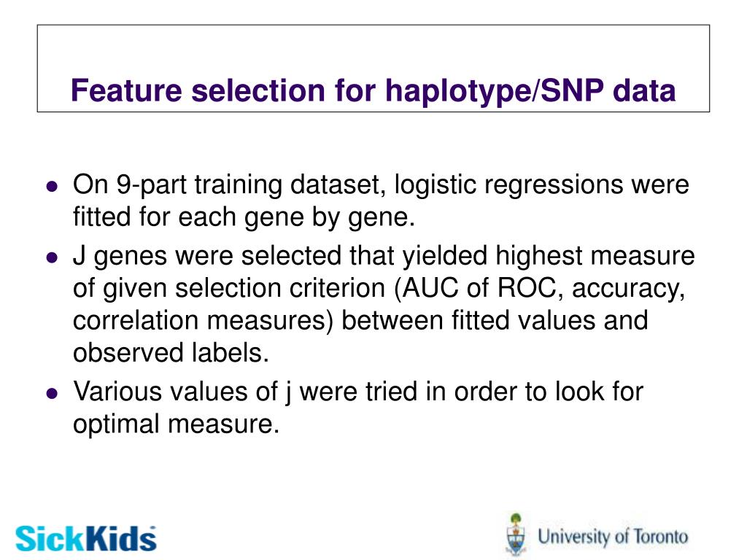Click the text 'J genes were selected'

(x=206, y=256)
